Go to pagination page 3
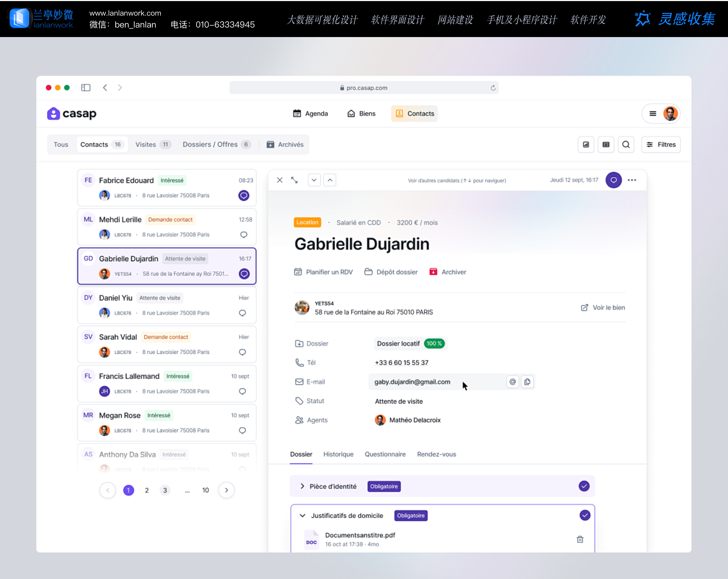 pos(165,490)
